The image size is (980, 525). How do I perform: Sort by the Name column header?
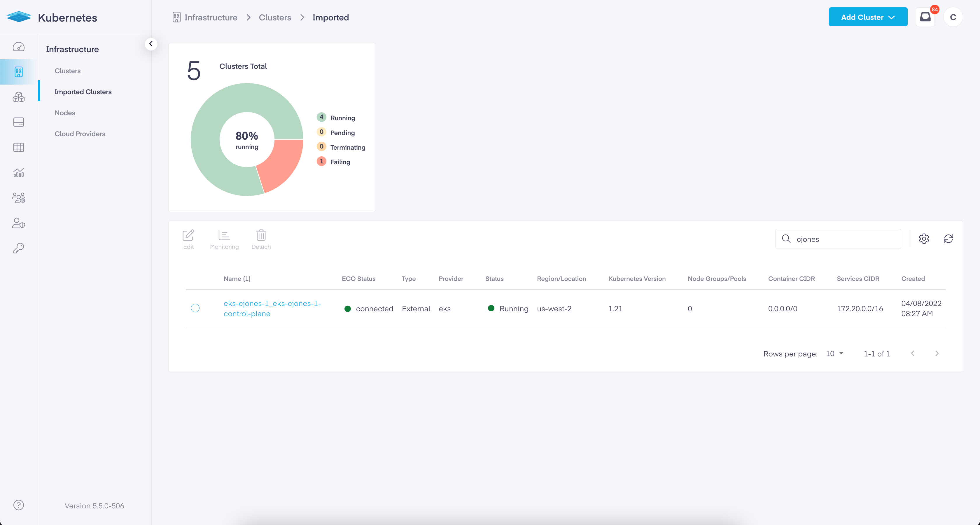click(237, 279)
